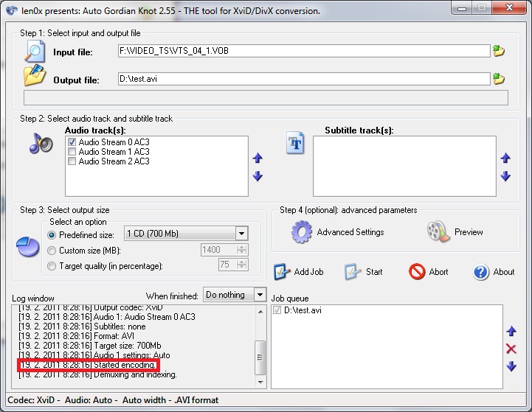Screen dimensions: 532x412
Task: Click the target quality spinner arrows
Action: coord(241,265)
